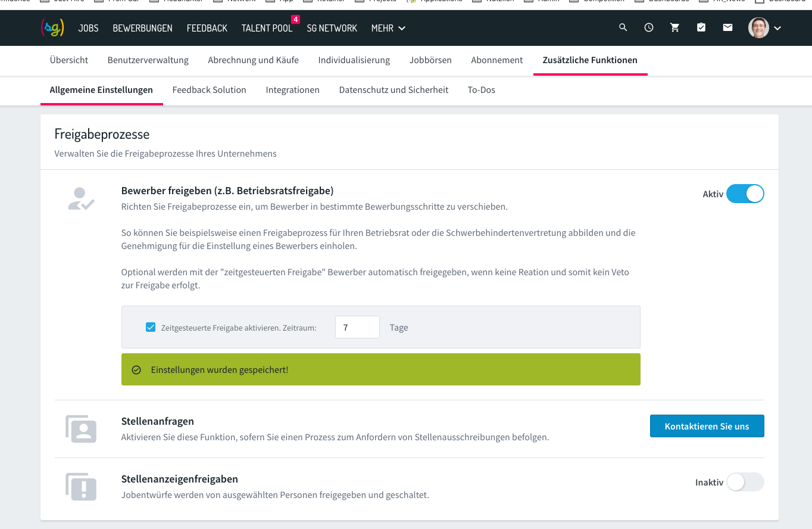The image size is (812, 529).
Task: Open TALENT POOL in top navigation
Action: [267, 28]
